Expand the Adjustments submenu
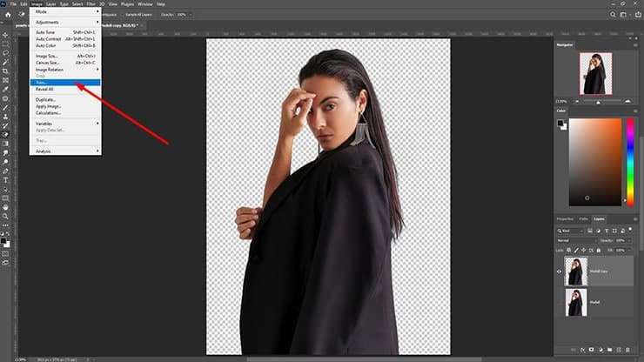 click(65, 22)
